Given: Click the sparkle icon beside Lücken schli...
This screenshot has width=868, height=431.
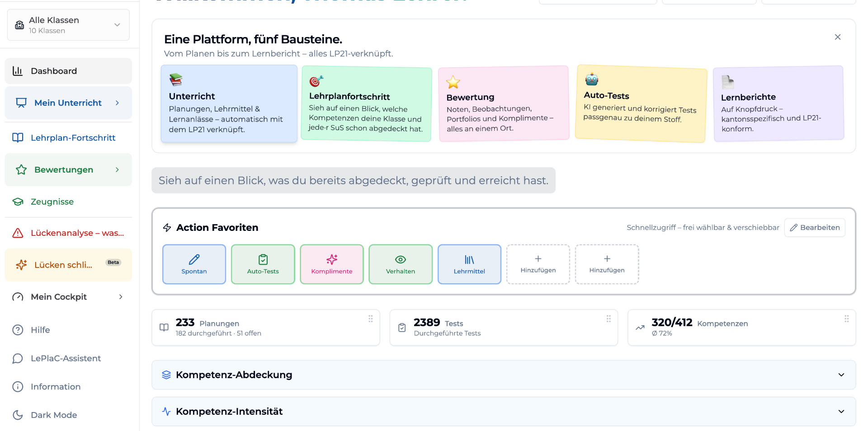Looking at the screenshot, I should pos(21,265).
